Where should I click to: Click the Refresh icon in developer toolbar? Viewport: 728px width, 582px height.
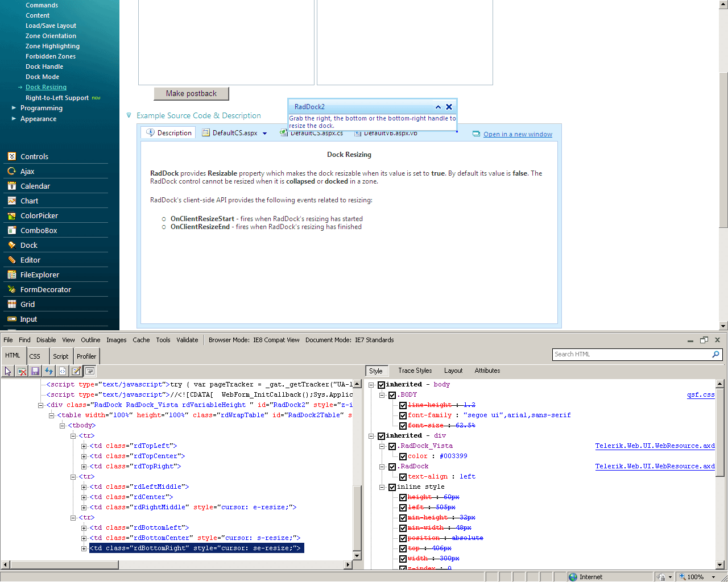tap(49, 371)
